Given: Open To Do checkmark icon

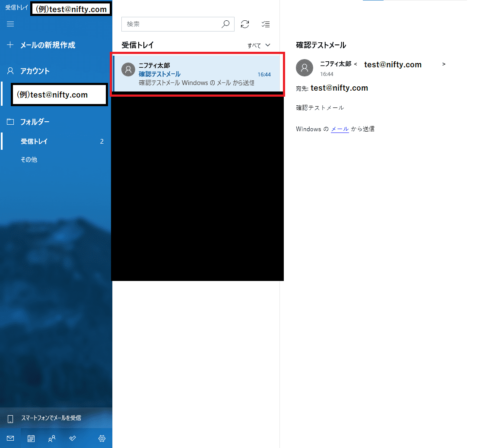Looking at the screenshot, I should [x=73, y=439].
